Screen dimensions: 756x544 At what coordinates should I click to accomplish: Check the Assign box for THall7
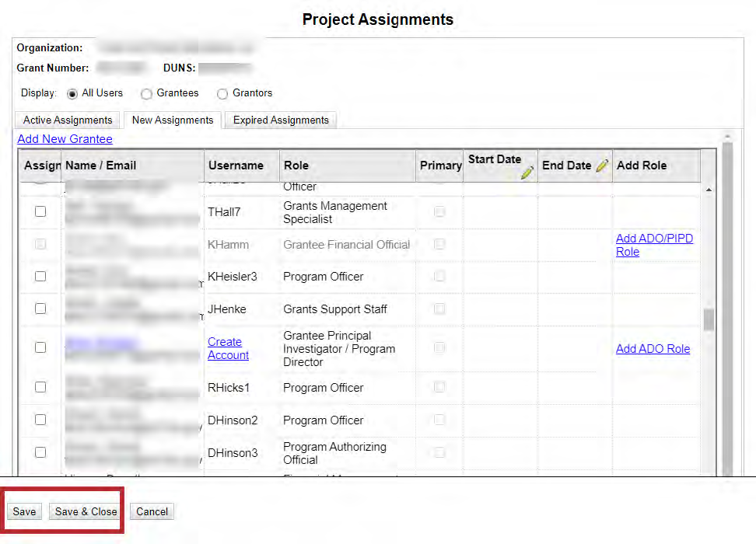click(x=40, y=212)
